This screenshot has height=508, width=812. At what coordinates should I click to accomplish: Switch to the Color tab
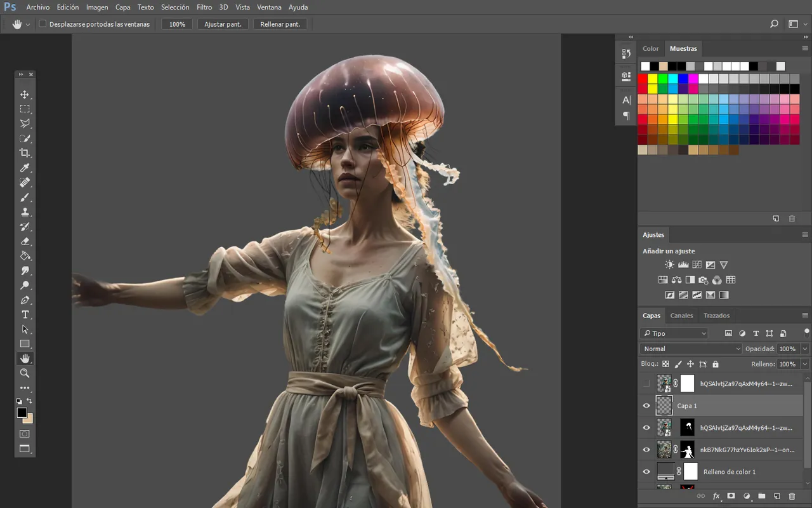coord(651,48)
